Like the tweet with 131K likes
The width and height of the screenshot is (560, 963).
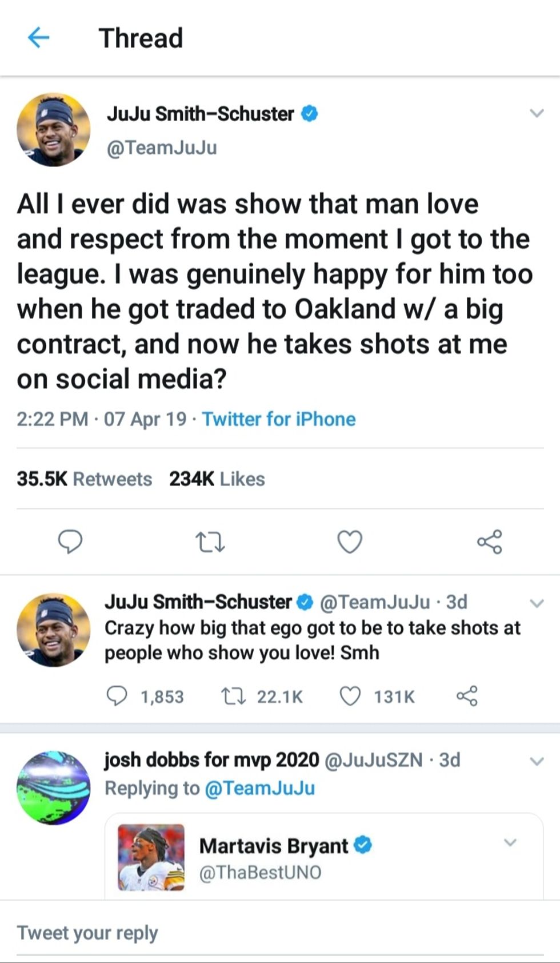350,696
